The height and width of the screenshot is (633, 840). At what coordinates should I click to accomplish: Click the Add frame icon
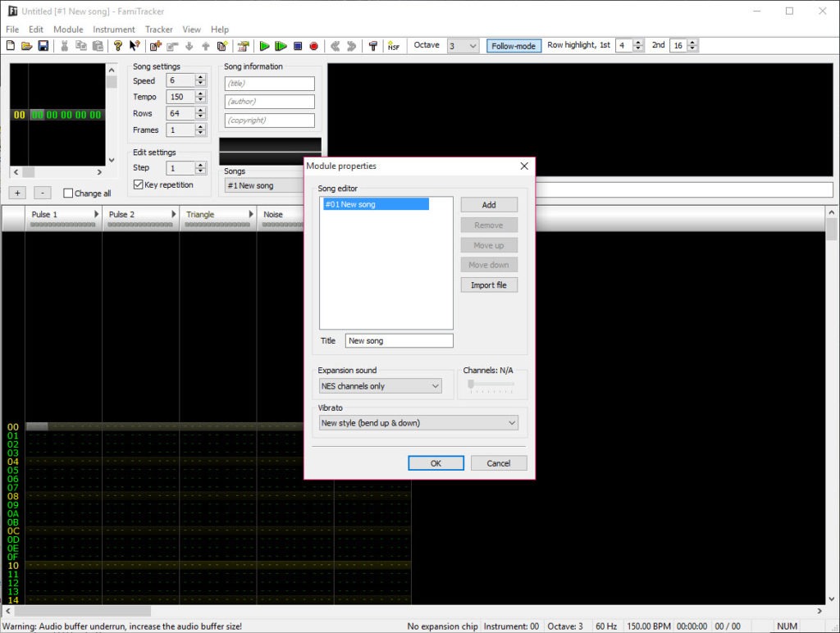coord(155,46)
